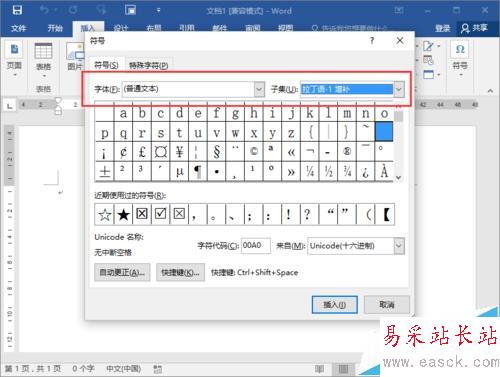Switch to the 开始 ribbon tab

pos(55,28)
